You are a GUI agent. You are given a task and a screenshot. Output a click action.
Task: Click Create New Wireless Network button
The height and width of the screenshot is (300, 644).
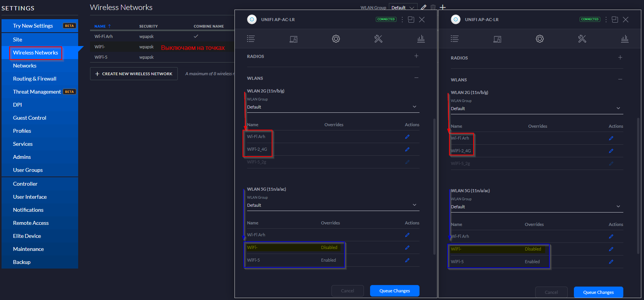(x=134, y=74)
